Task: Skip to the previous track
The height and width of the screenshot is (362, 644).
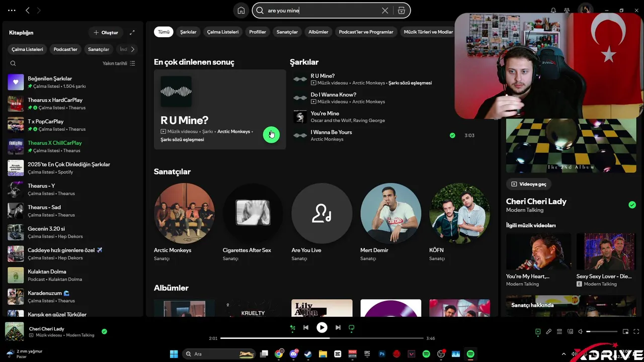Action: tap(306, 327)
